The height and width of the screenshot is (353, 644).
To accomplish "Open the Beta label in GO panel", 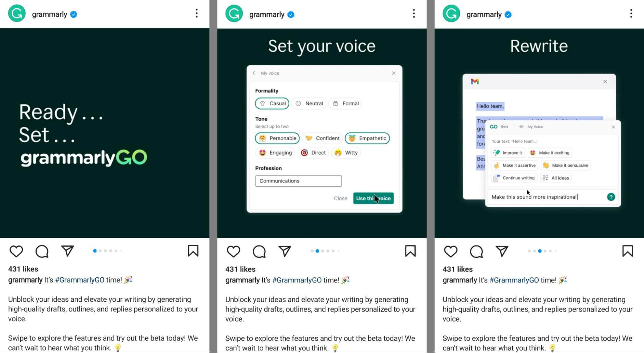I will (505, 126).
